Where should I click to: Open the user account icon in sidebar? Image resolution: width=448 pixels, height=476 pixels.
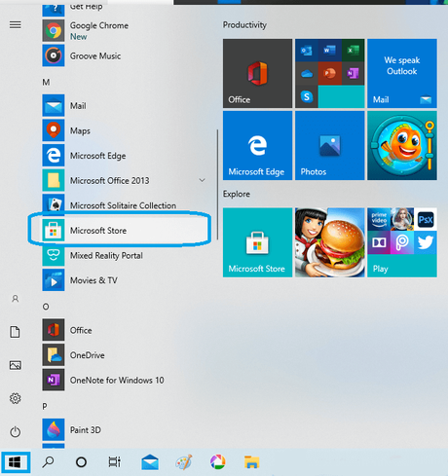pos(16,299)
